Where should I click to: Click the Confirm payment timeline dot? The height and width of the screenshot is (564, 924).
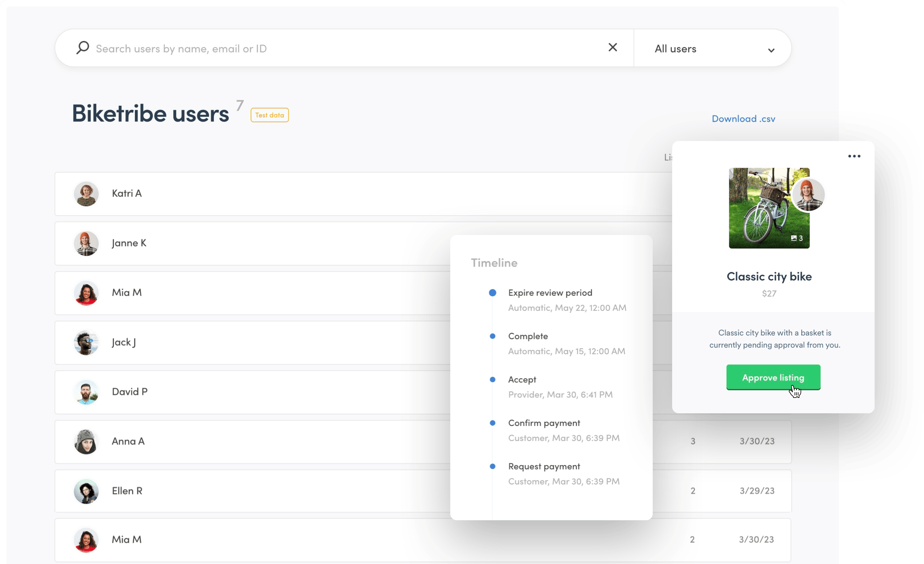point(492,423)
